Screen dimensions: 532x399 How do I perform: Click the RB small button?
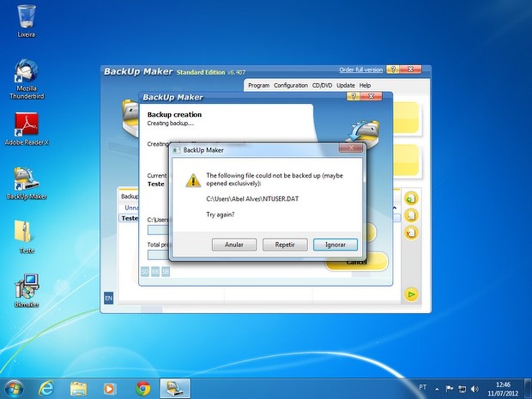pos(155,271)
